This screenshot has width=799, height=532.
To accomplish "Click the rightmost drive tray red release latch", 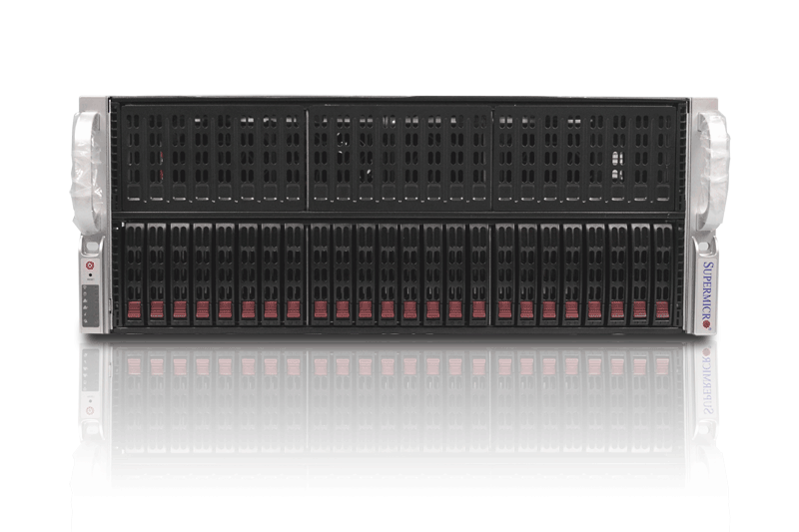I will click(662, 309).
